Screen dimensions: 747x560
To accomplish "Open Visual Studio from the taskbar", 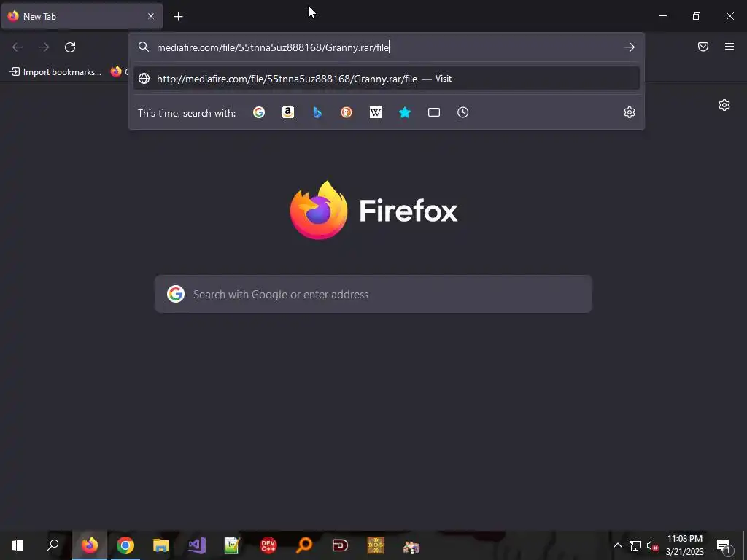I will point(197,545).
